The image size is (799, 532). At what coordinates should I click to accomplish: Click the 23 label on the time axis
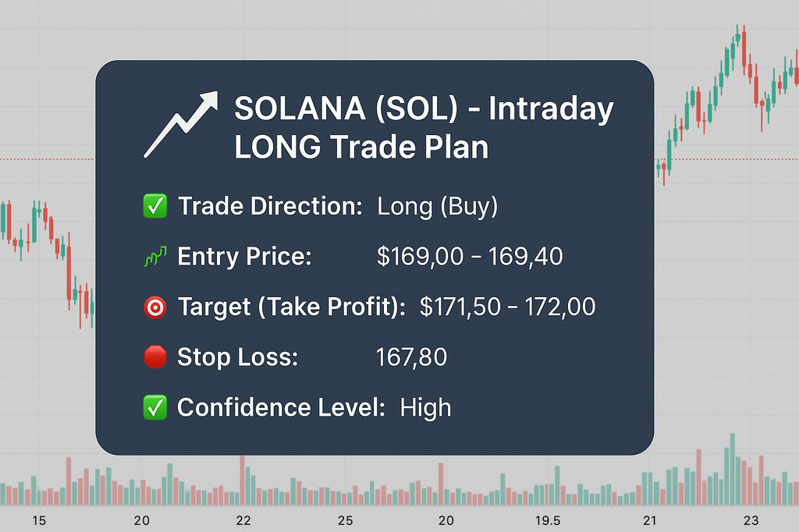[751, 520]
